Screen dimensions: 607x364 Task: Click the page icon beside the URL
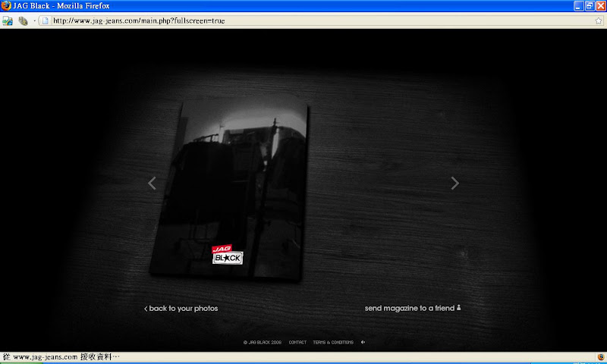[x=46, y=21]
